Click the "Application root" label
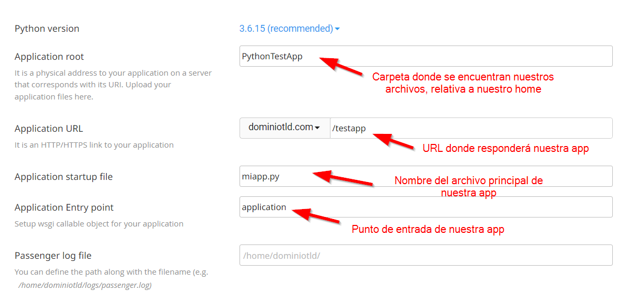Screen dimensions: 644x299 [49, 57]
